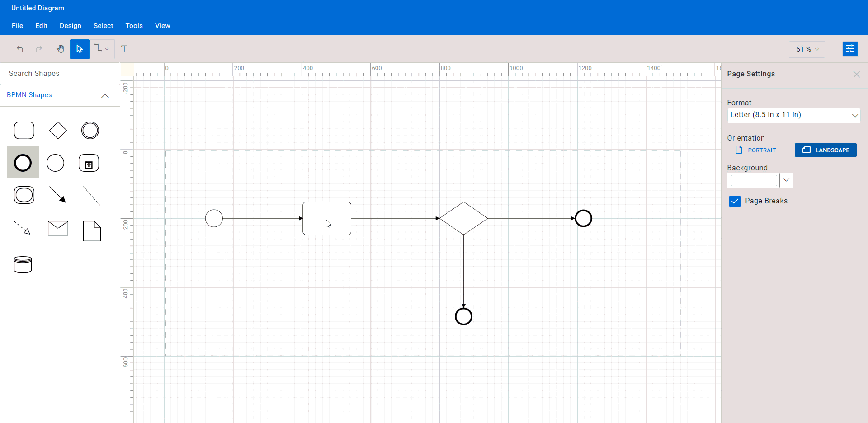Collapse the BPMN Shapes section chevron
This screenshot has width=868, height=423.
coord(105,95)
